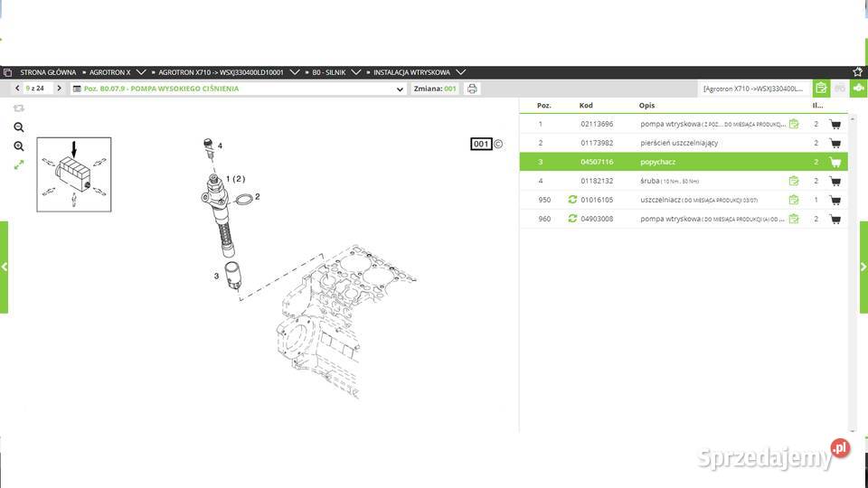Click the Opis column header
Viewport: 868px width, 488px height.
click(646, 105)
